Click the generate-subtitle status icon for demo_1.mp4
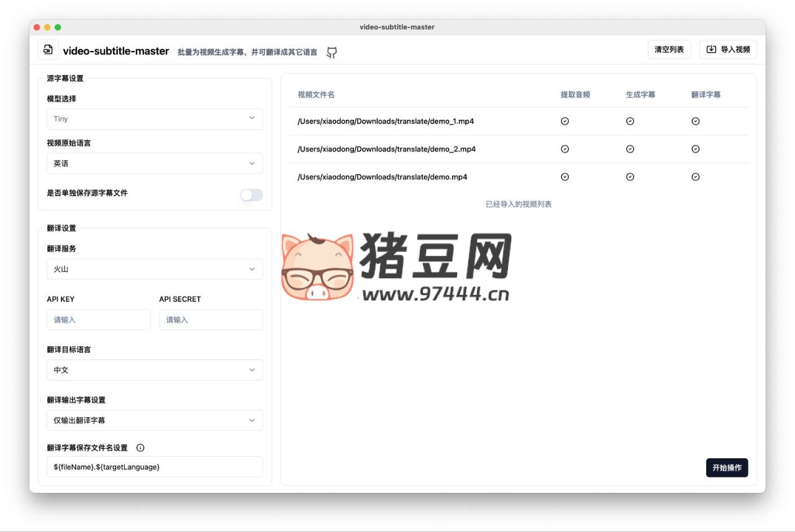Viewport: 795px width, 532px height. pos(630,122)
